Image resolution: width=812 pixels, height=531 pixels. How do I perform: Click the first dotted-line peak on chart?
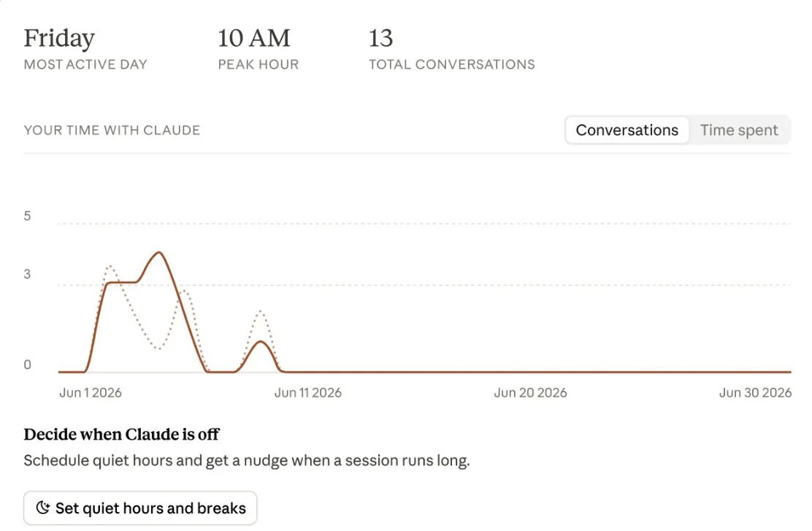click(x=110, y=267)
